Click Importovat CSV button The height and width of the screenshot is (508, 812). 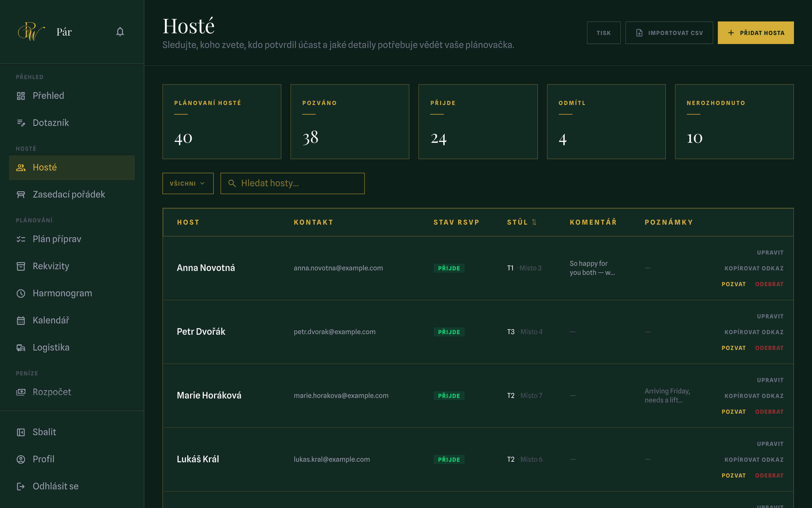[x=669, y=33]
